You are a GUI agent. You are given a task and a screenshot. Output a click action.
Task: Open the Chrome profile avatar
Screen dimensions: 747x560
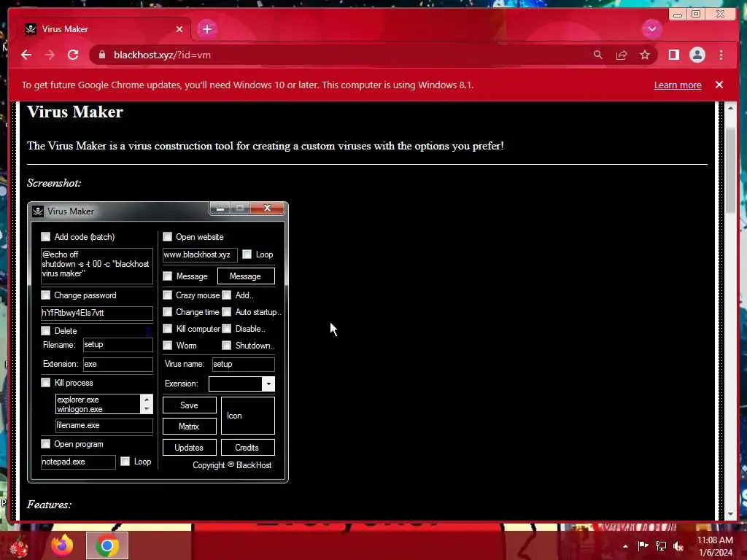[x=697, y=55]
